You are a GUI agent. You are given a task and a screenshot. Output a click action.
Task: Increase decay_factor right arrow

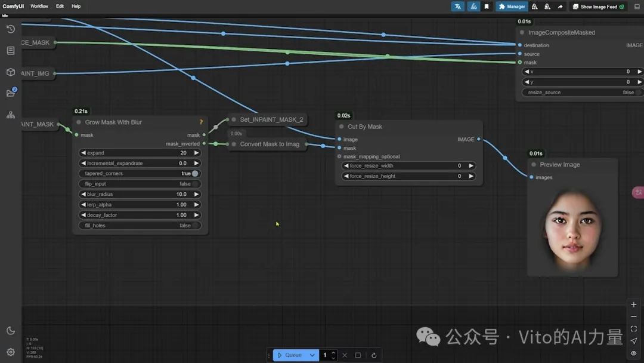[196, 215]
